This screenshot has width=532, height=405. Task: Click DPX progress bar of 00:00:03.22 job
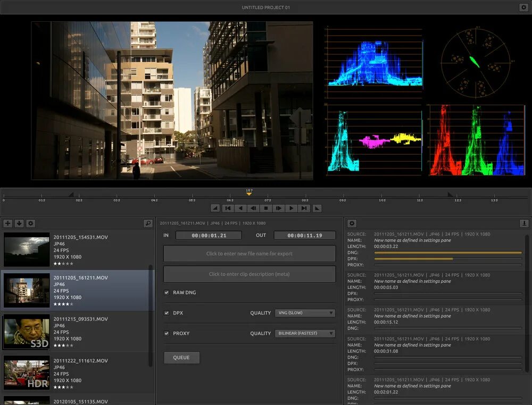click(x=448, y=259)
